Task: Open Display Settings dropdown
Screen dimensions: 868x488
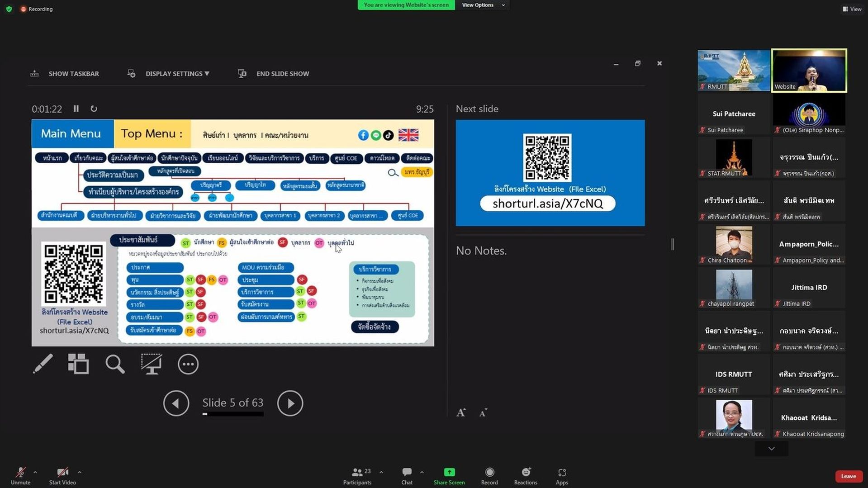Action: pyautogui.click(x=169, y=74)
